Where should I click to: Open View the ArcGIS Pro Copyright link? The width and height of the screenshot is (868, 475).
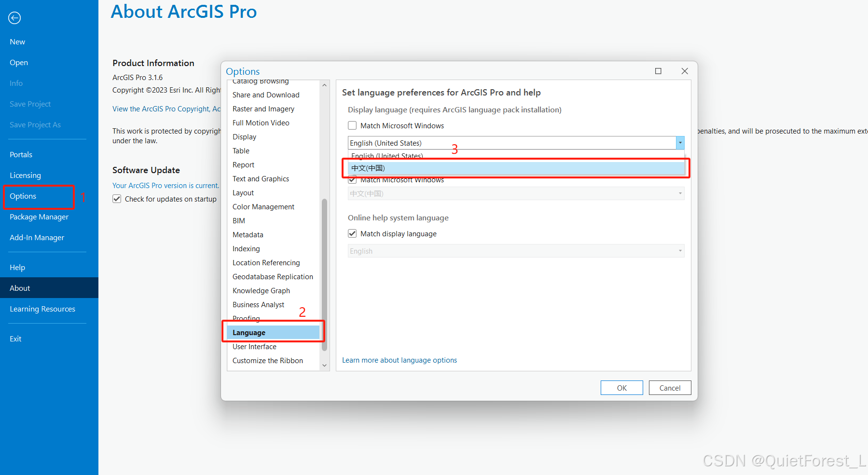(166, 109)
